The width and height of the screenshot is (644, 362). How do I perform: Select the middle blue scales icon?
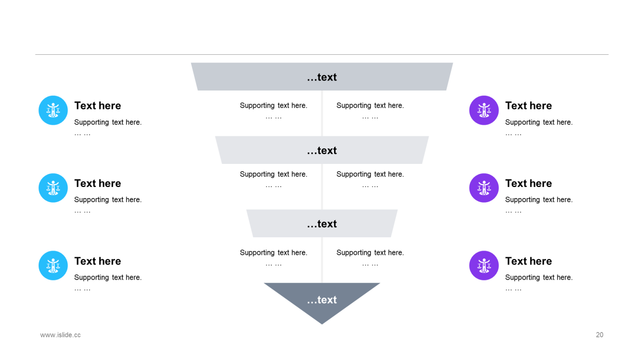tap(53, 188)
